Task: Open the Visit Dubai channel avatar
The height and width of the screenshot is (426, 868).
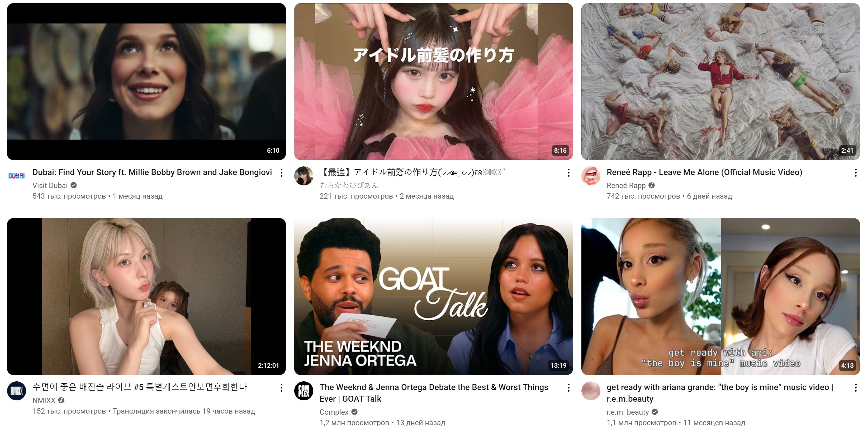Action: tap(17, 176)
